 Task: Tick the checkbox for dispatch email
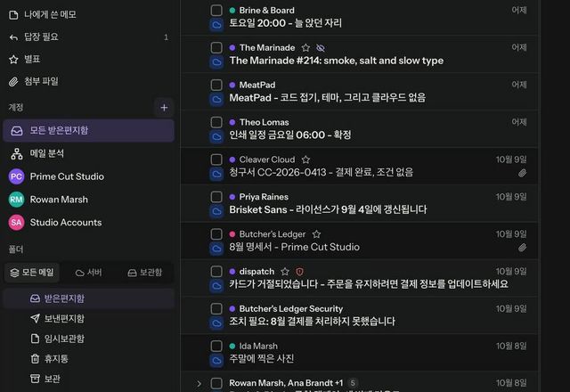point(216,272)
